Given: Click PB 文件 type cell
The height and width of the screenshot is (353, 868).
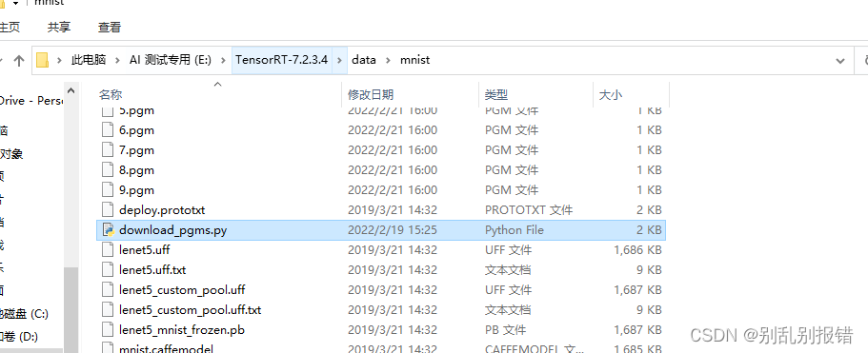Looking at the screenshot, I should [x=505, y=330].
